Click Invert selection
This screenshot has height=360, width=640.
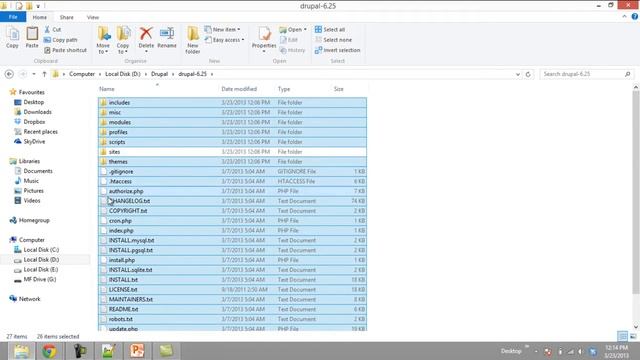tap(338, 50)
